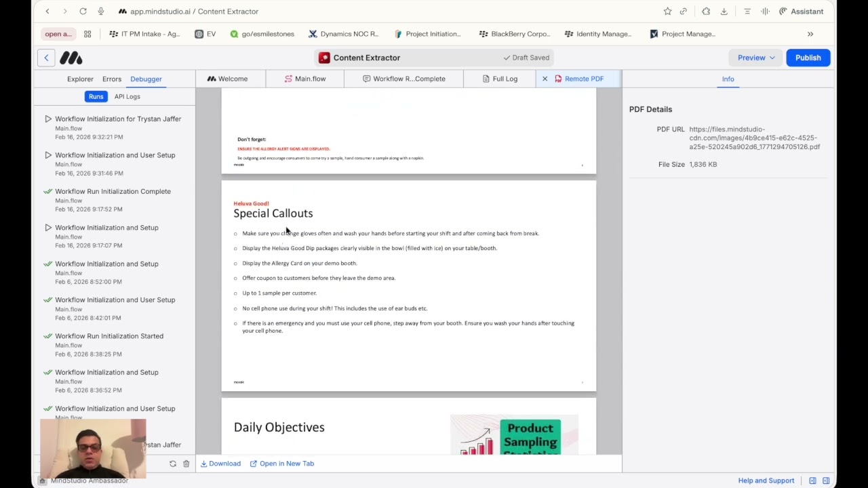Download the PDF file
Viewport: 868px width, 488px height.
220,464
